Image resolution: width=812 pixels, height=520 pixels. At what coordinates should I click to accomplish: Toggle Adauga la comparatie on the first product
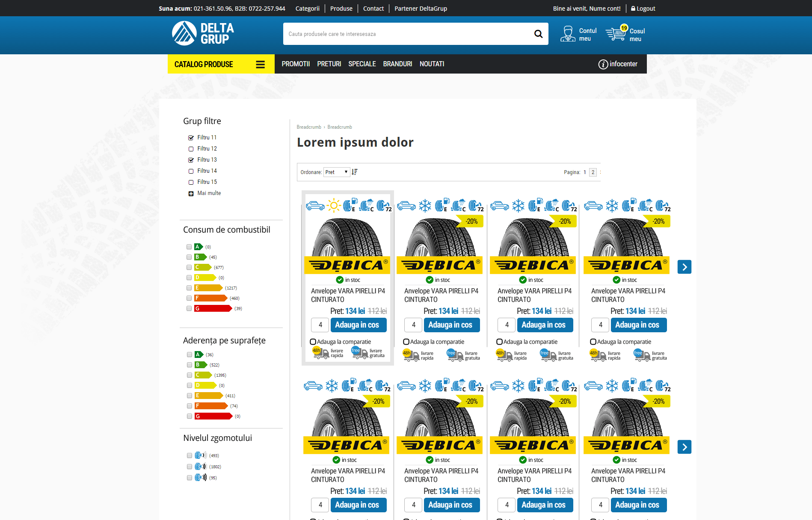coord(313,342)
